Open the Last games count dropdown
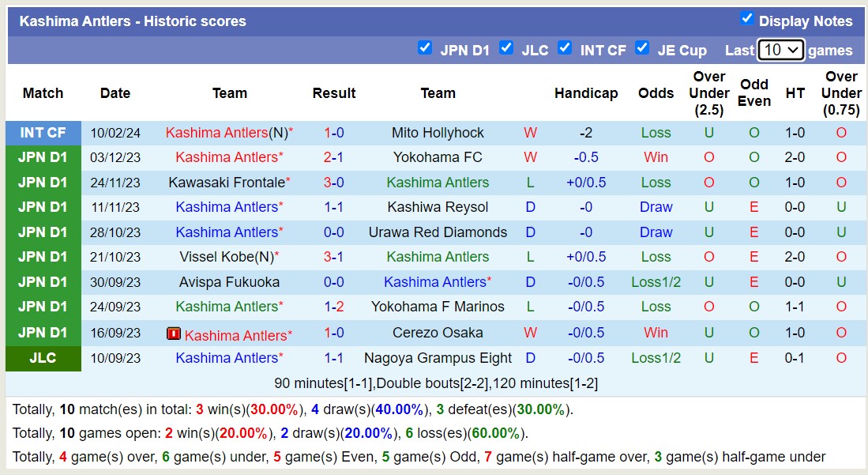868x475 pixels. [780, 49]
